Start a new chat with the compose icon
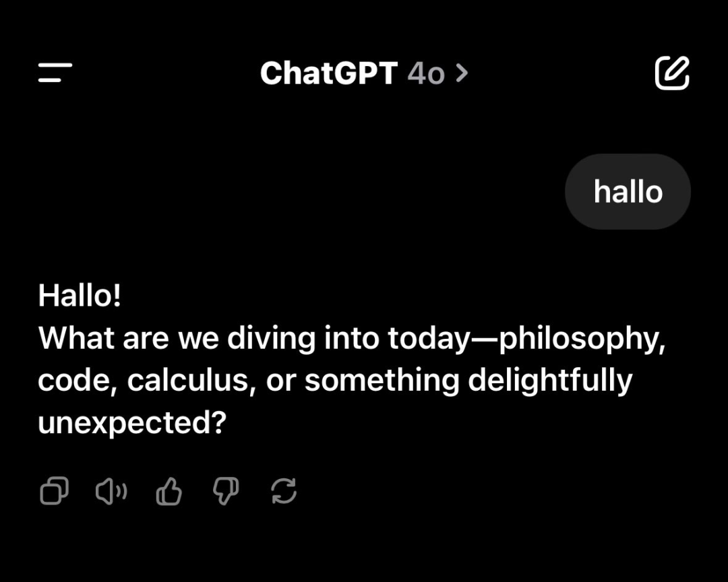 [x=672, y=73]
